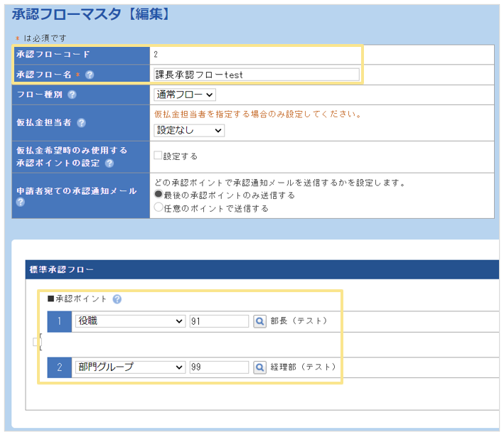Screen dimensions: 504x435
Task: Open help icon next to フロー種別
Action: pos(73,95)
